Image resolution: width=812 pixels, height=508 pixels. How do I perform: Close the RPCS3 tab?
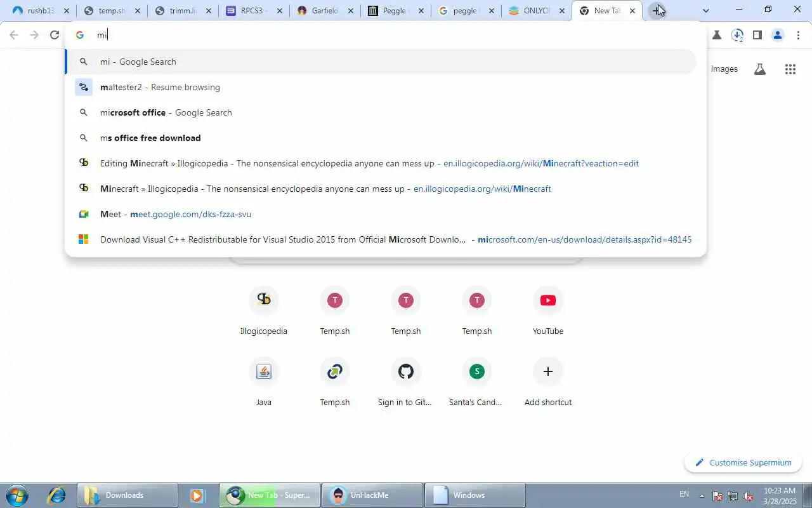(279, 11)
